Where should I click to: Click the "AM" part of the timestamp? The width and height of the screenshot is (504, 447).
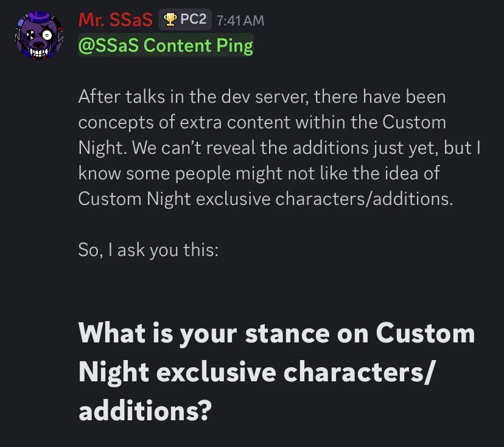(255, 20)
